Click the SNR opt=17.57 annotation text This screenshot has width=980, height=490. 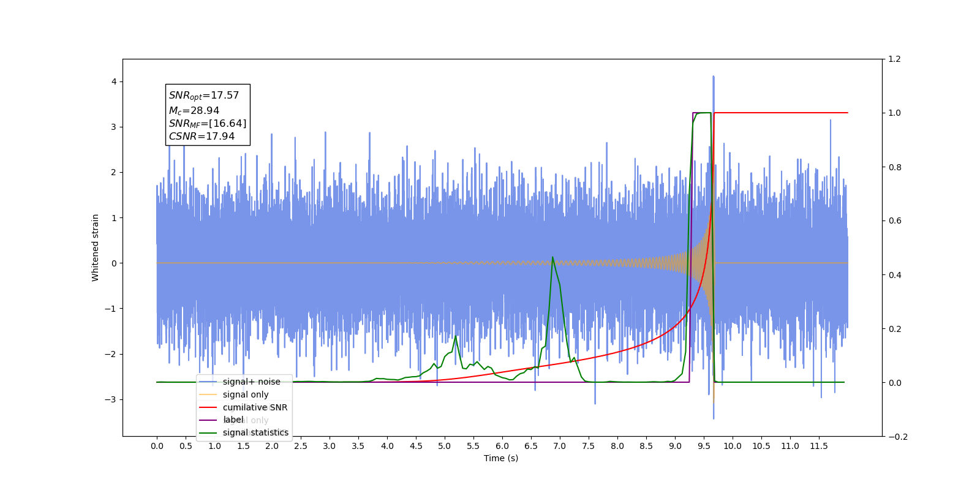[204, 96]
